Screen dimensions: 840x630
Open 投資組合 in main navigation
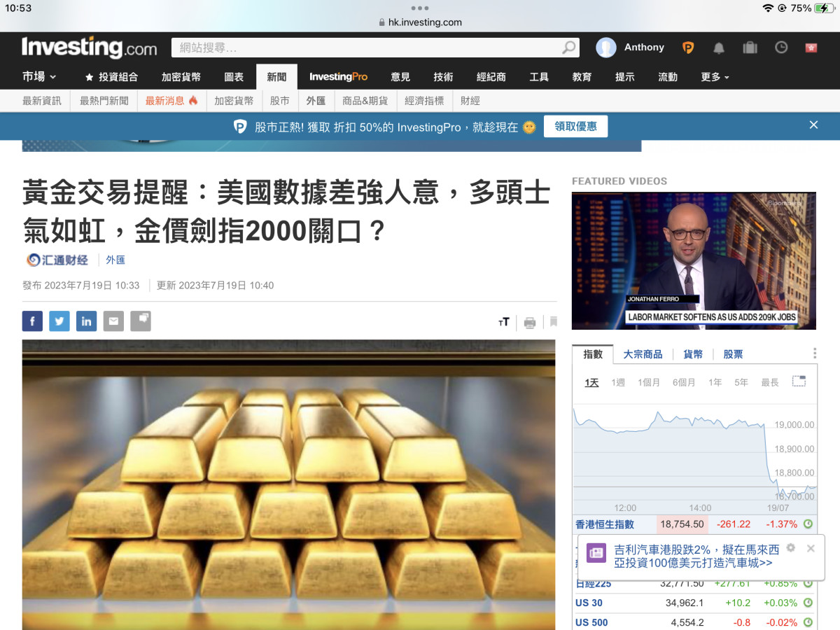(x=111, y=77)
